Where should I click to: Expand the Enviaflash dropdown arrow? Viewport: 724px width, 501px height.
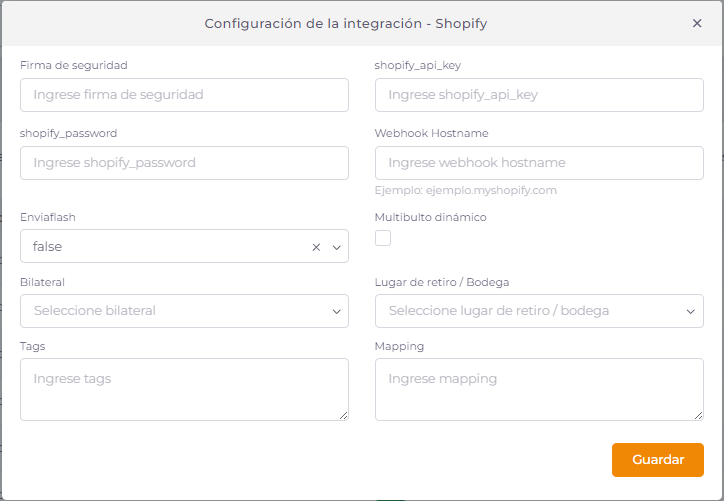[x=336, y=247]
